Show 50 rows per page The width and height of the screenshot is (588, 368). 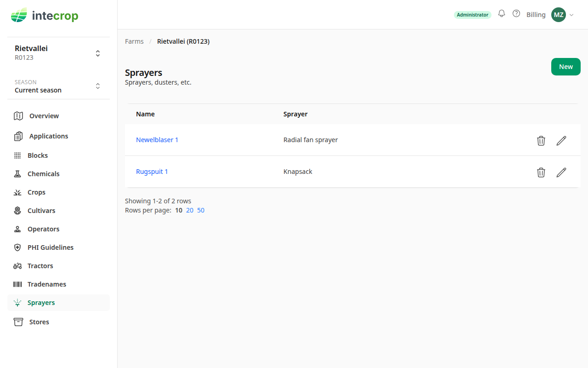(201, 210)
